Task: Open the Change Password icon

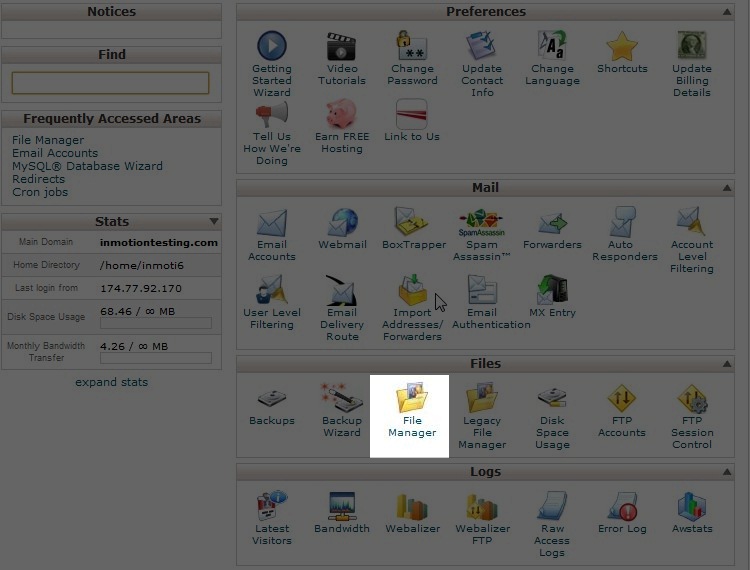Action: click(411, 46)
